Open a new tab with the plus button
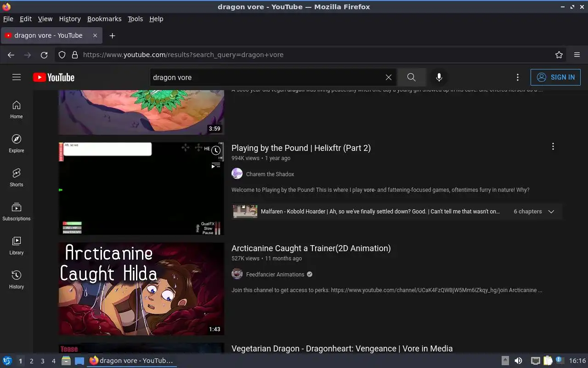Image resolution: width=588 pixels, height=368 pixels. click(x=112, y=35)
